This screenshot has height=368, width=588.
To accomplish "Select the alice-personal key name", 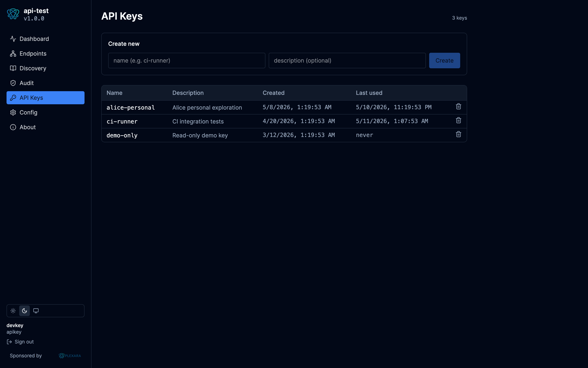I will pyautogui.click(x=131, y=108).
